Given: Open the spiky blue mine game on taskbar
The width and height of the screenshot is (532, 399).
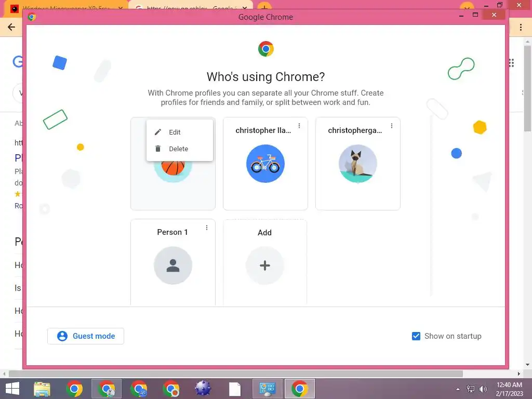Looking at the screenshot, I should coord(203,389).
